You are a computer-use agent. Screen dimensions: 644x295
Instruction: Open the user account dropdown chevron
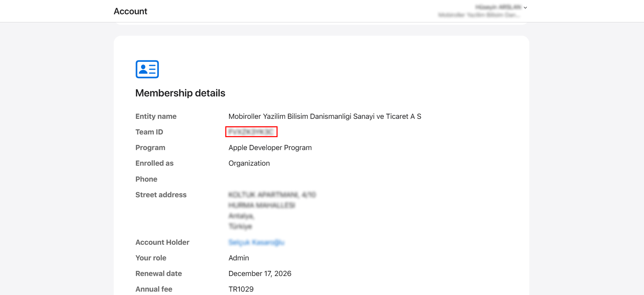point(525,7)
